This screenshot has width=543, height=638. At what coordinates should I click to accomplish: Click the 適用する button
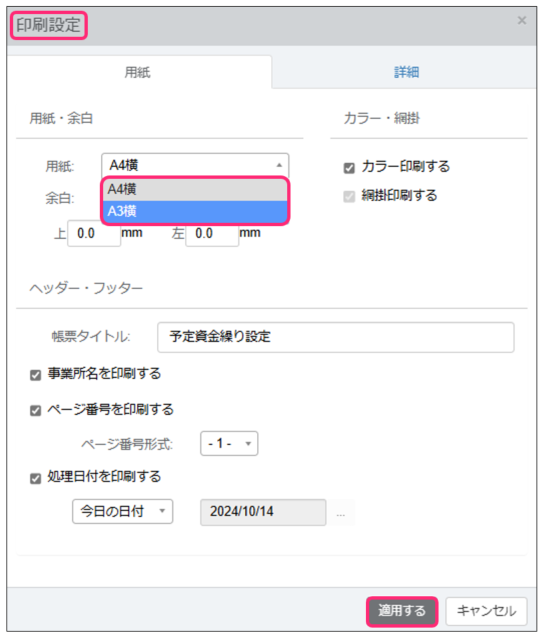402,611
